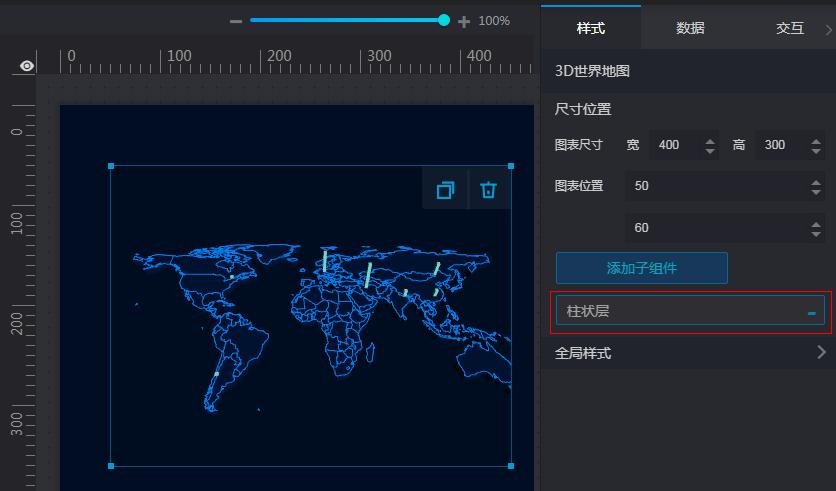Click the 添加子组件 button

(x=641, y=268)
